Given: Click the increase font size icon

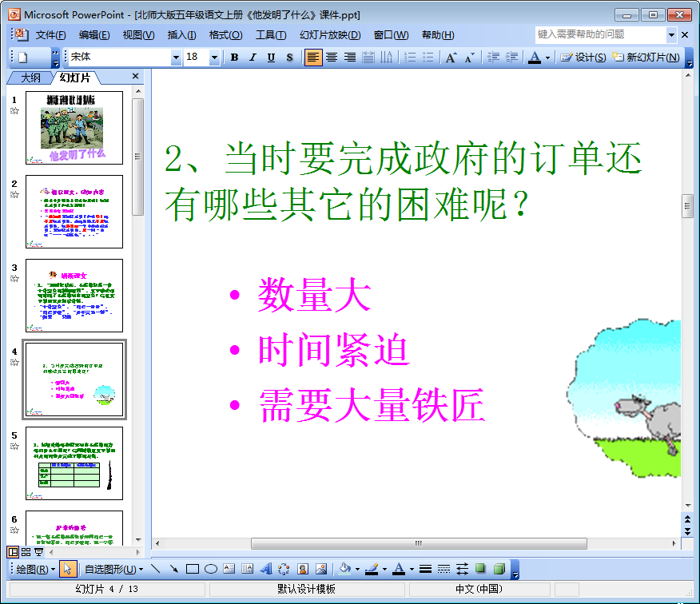Looking at the screenshot, I should [x=451, y=58].
